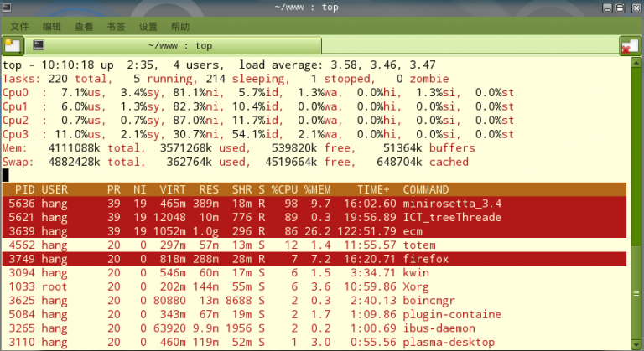The width and height of the screenshot is (644, 351).
Task: Click scrollbar up arrow
Action: (x=636, y=63)
